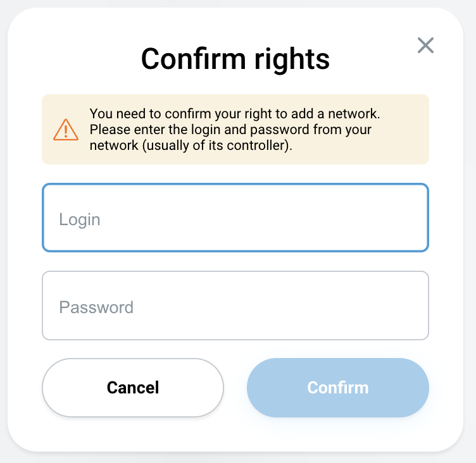Viewport: 476px width, 463px height.
Task: Click the white Cancel pill button
Action: tap(133, 388)
